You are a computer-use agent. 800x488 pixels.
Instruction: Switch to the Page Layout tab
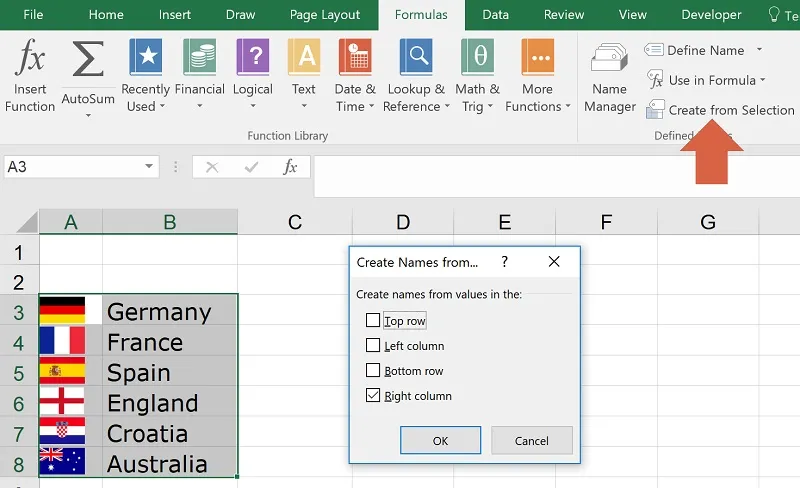(325, 15)
